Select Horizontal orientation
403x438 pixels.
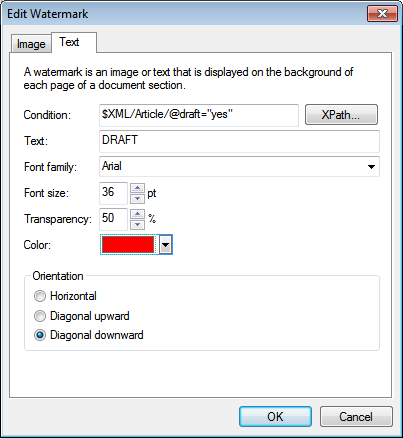pyautogui.click(x=40, y=296)
